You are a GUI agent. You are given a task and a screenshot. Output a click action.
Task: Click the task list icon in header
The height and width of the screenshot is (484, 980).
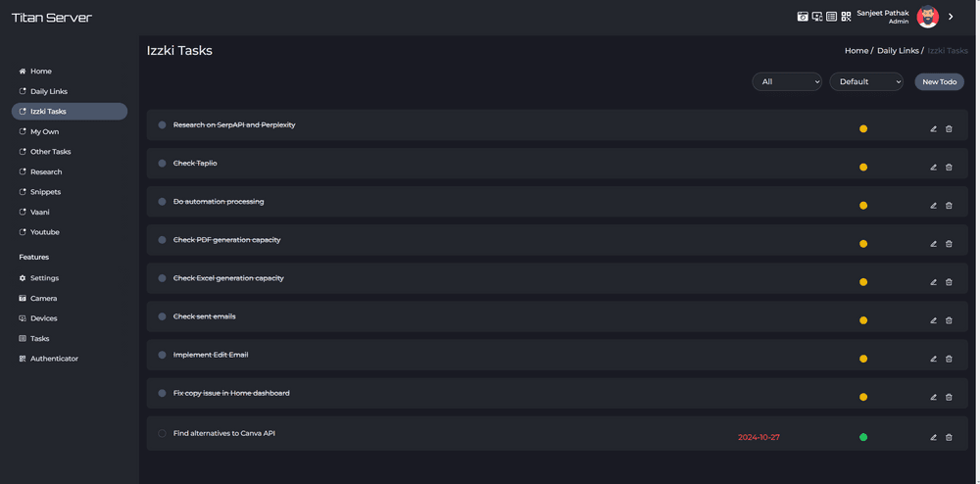pyautogui.click(x=831, y=17)
